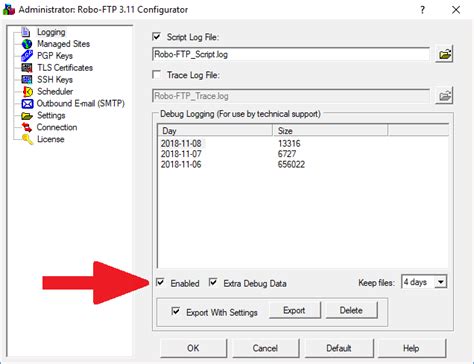This screenshot has height=364, width=474.
Task: Click Trace Log File browse folder icon
Action: point(444,96)
